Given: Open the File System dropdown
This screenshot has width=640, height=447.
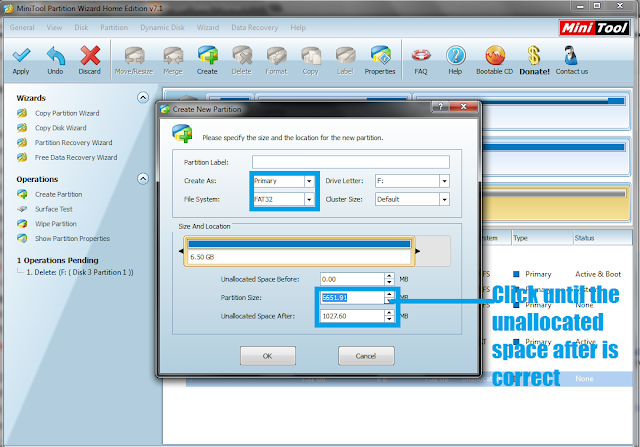Looking at the screenshot, I should click(309, 199).
